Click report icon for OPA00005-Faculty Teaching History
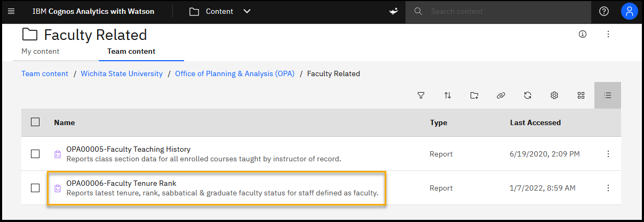Viewport: 644px width, 222px height. click(x=58, y=154)
